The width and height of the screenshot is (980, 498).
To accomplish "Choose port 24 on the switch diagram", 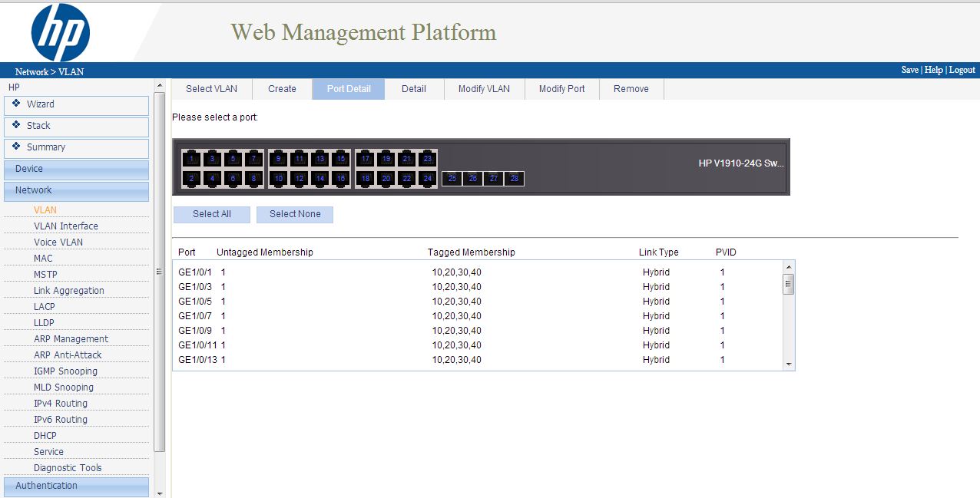I will pyautogui.click(x=428, y=178).
